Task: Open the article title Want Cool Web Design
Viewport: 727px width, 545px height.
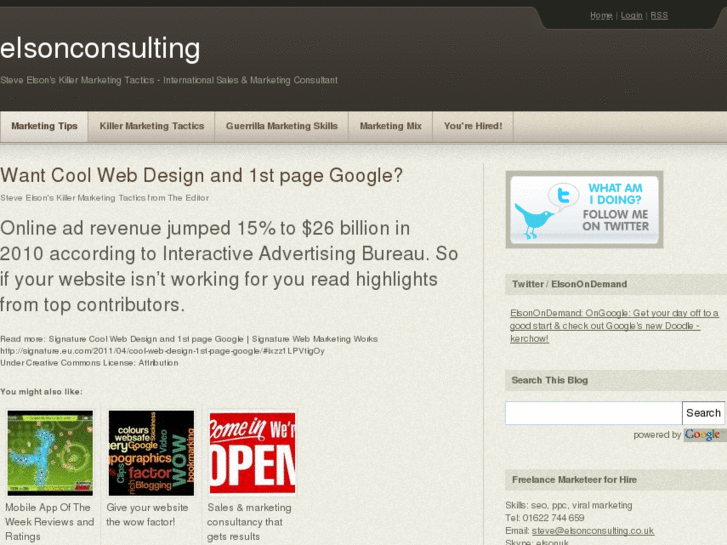Action: (x=201, y=176)
